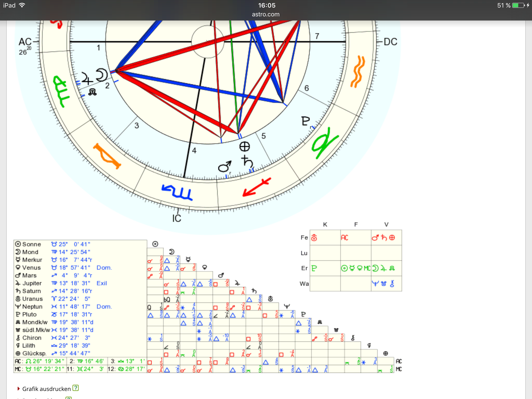Click house number 6 in the chart
532x399 pixels.
click(x=307, y=88)
